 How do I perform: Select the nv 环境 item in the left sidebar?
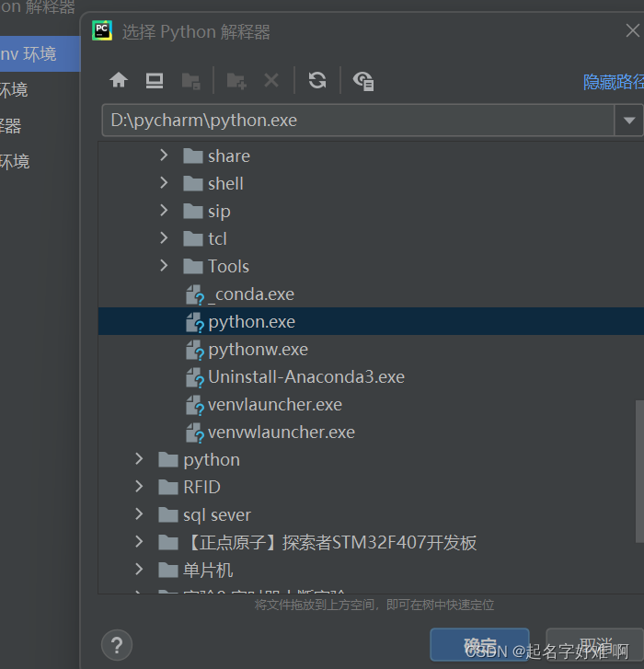click(40, 54)
